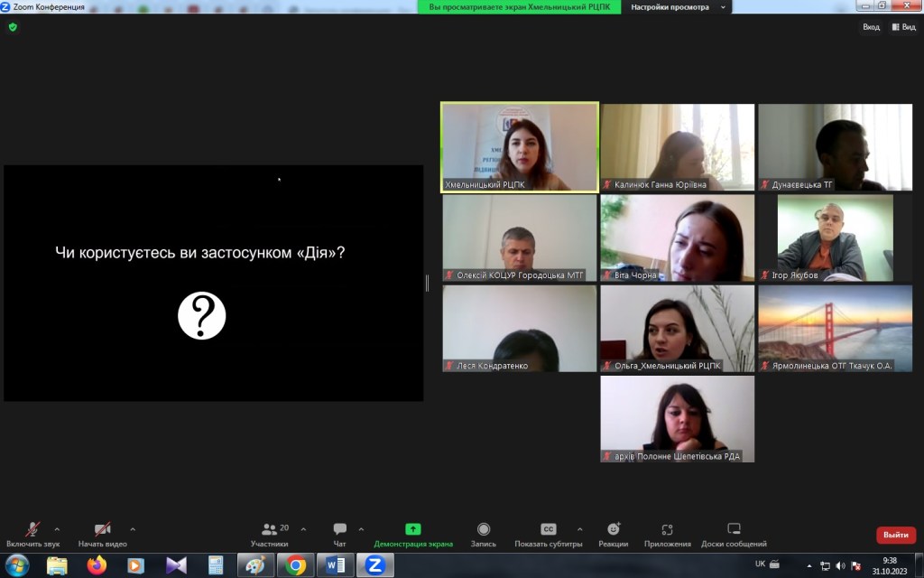
Task: Open the Приложения apps panel
Action: point(667,534)
